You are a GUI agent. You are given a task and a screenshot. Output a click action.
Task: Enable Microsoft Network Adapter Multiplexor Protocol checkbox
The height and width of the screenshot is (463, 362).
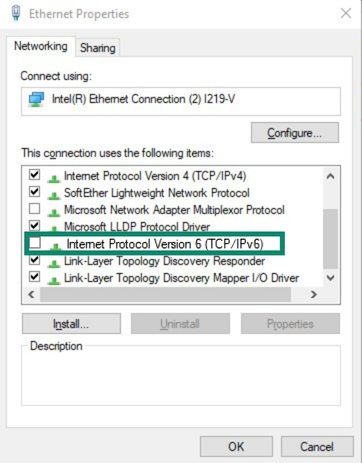click(x=35, y=209)
